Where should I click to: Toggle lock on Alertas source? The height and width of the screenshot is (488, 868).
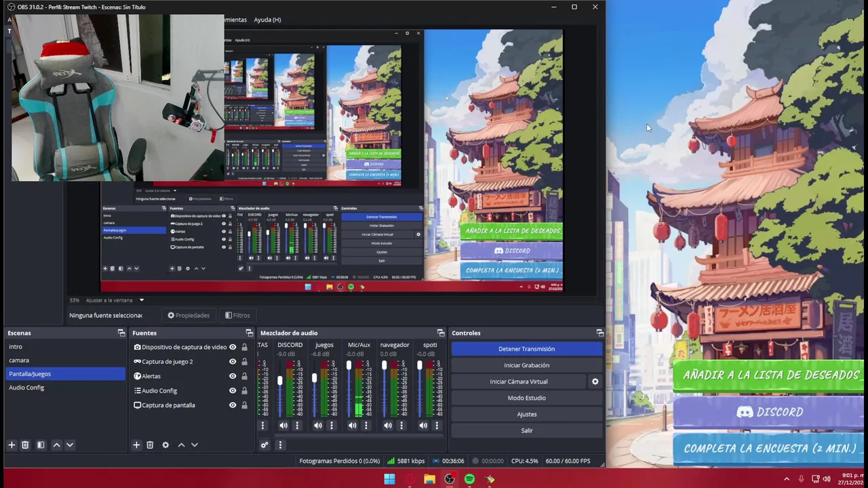[244, 376]
